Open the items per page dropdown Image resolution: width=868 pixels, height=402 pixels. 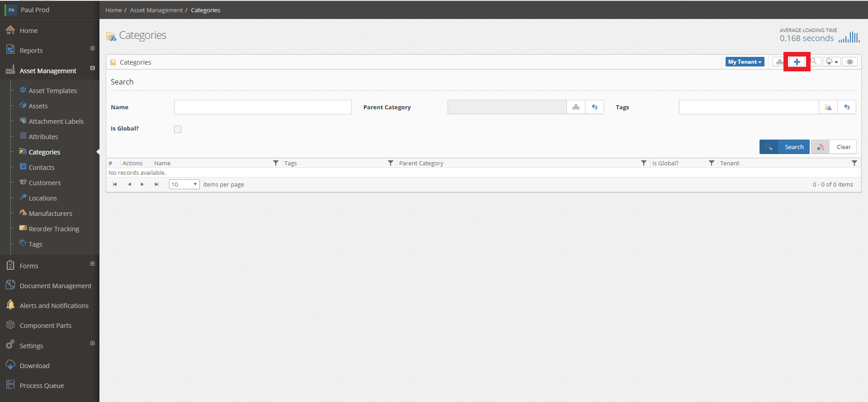pos(184,184)
